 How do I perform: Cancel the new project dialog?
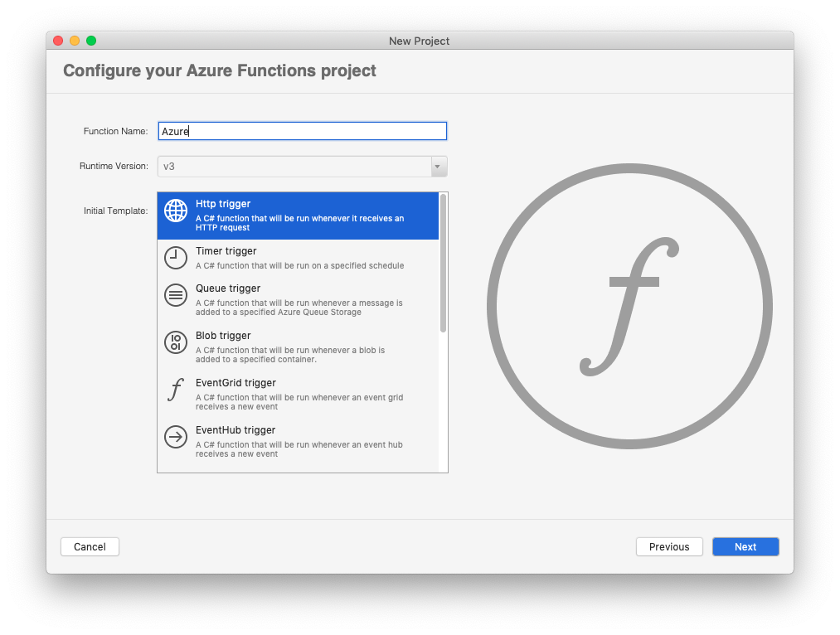pos(90,546)
